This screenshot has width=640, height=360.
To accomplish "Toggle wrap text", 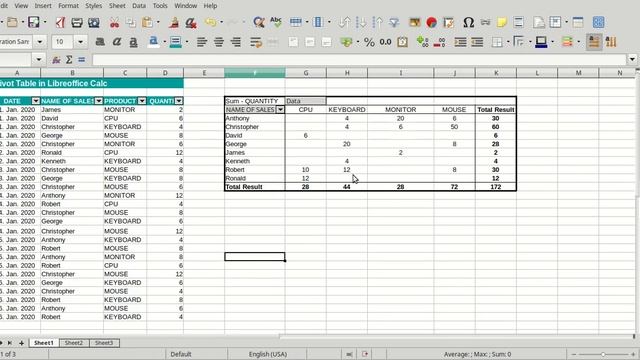I will click(256, 42).
